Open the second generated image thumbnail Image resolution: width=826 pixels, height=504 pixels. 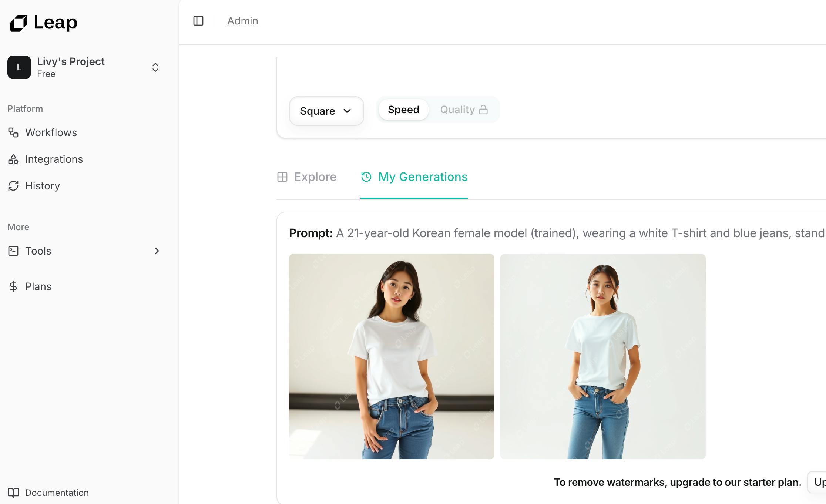pos(603,356)
